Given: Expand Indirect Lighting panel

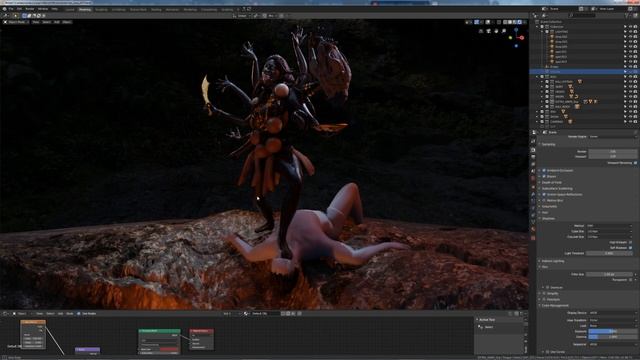Looking at the screenshot, I should click(552, 261).
